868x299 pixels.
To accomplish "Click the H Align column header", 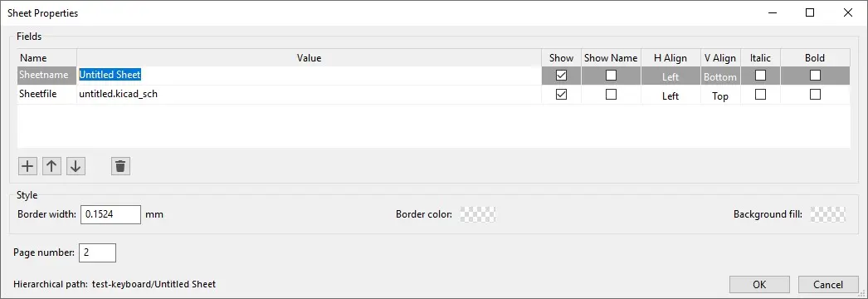I will pos(671,57).
